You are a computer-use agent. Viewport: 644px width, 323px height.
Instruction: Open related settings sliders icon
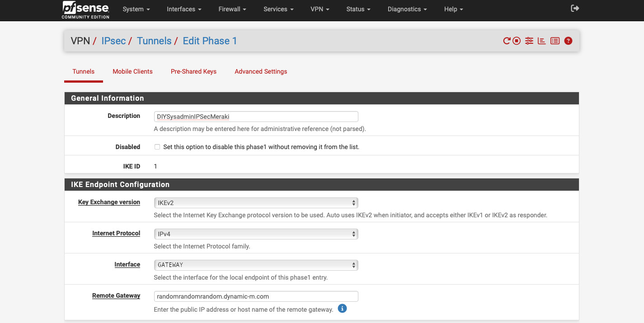point(529,41)
